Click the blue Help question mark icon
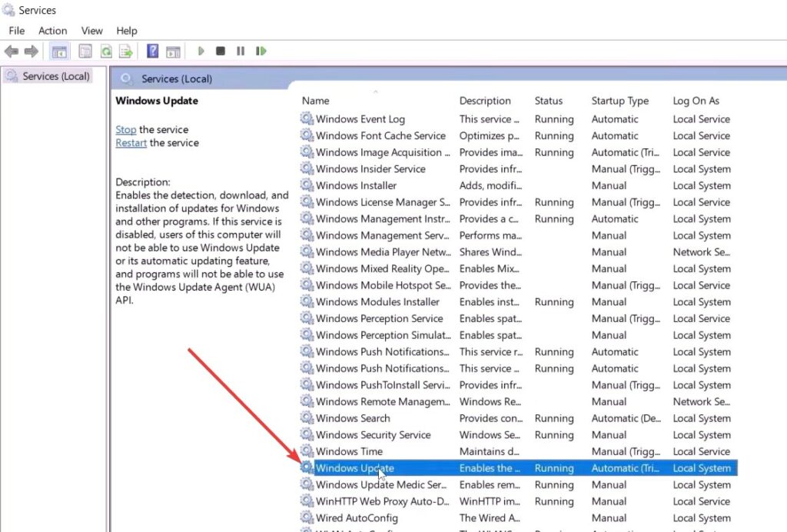This screenshot has width=787, height=532. point(153,52)
